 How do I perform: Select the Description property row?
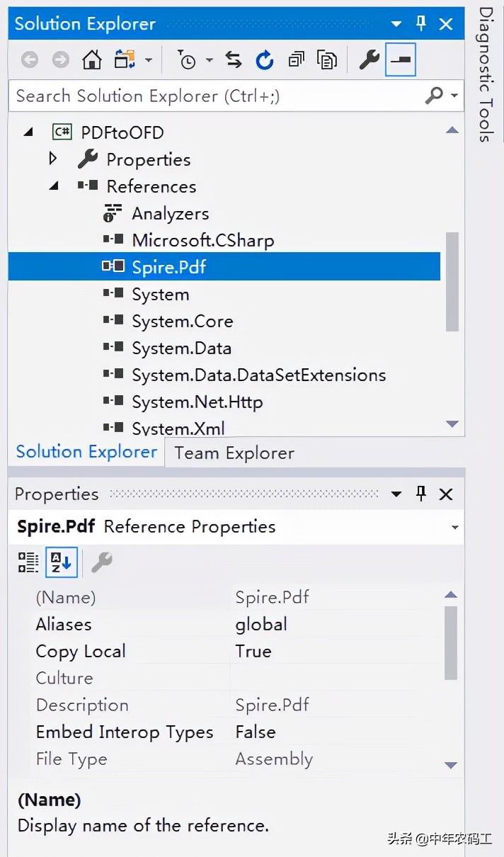coord(227,705)
